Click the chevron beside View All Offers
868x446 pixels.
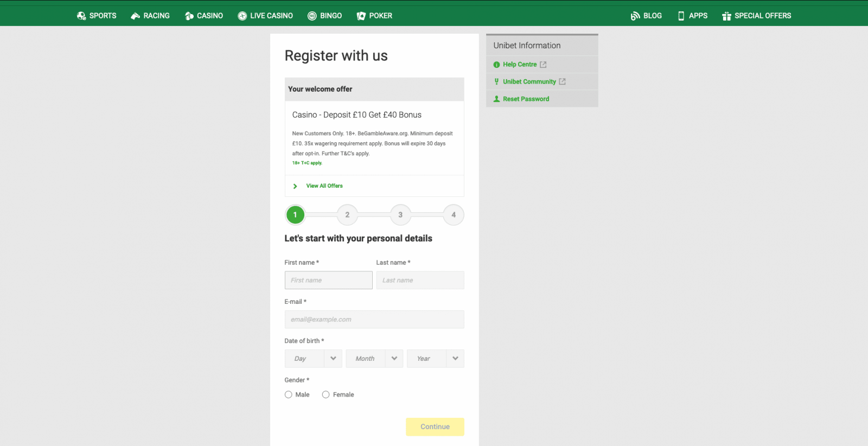[x=295, y=186]
